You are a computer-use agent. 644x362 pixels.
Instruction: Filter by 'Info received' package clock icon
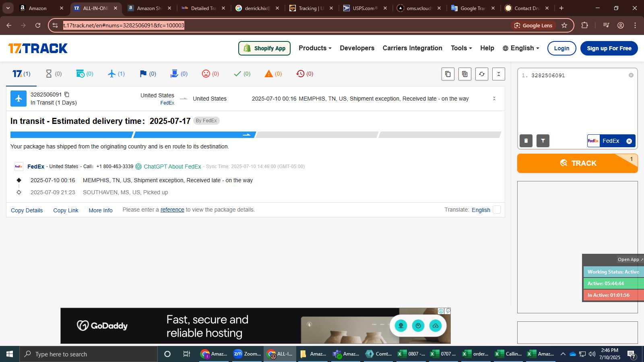pyautogui.click(x=85, y=74)
